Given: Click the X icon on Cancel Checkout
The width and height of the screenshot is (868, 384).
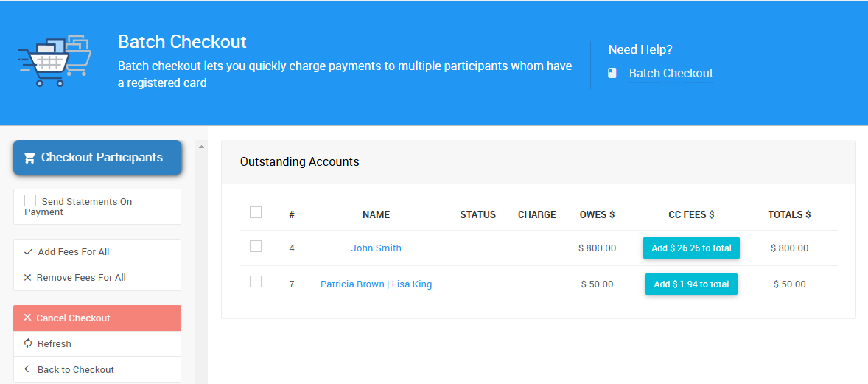Looking at the screenshot, I should click(x=28, y=318).
